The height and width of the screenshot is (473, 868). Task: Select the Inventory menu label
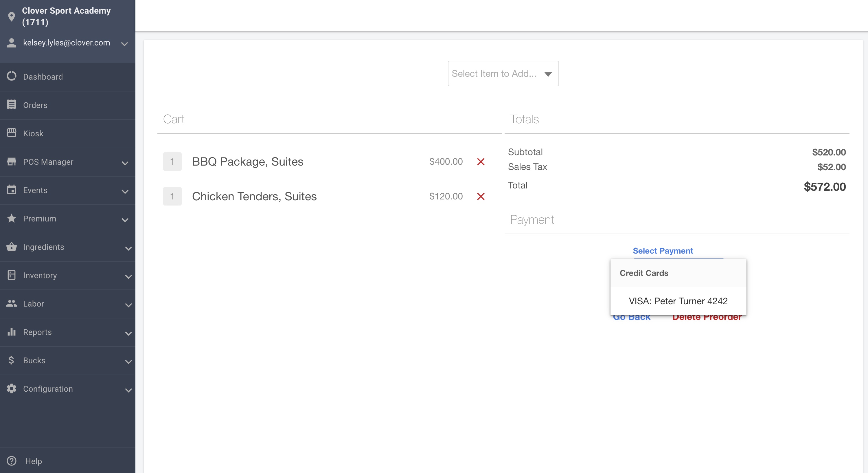tap(40, 276)
